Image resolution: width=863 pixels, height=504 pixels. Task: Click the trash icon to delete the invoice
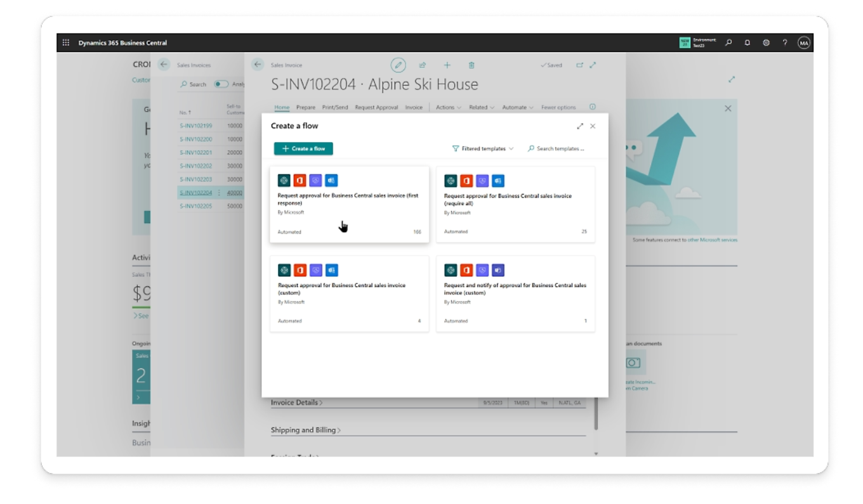pyautogui.click(x=471, y=65)
